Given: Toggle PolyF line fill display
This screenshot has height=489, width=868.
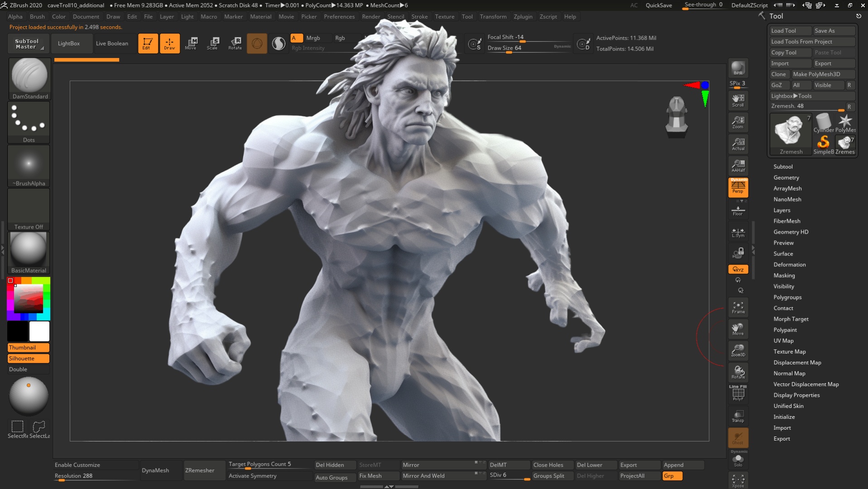Looking at the screenshot, I should (738, 393).
